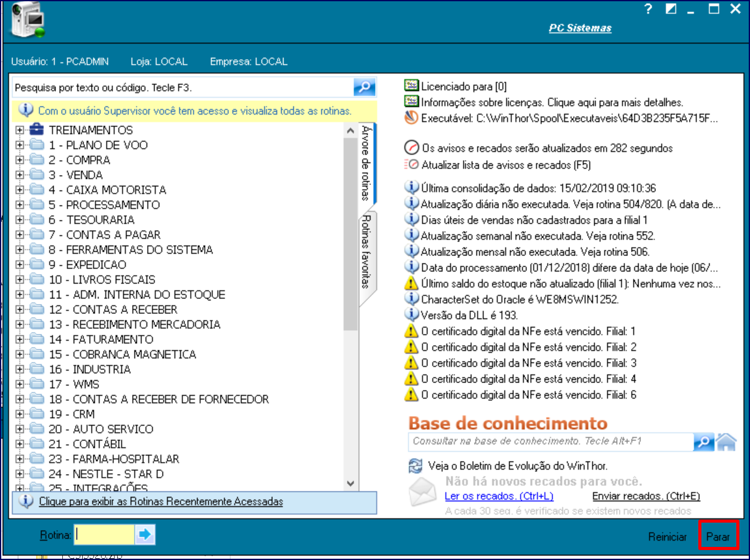Open Ler os recados (Ctrl+L) link
The height and width of the screenshot is (560, 750).
[x=499, y=496]
